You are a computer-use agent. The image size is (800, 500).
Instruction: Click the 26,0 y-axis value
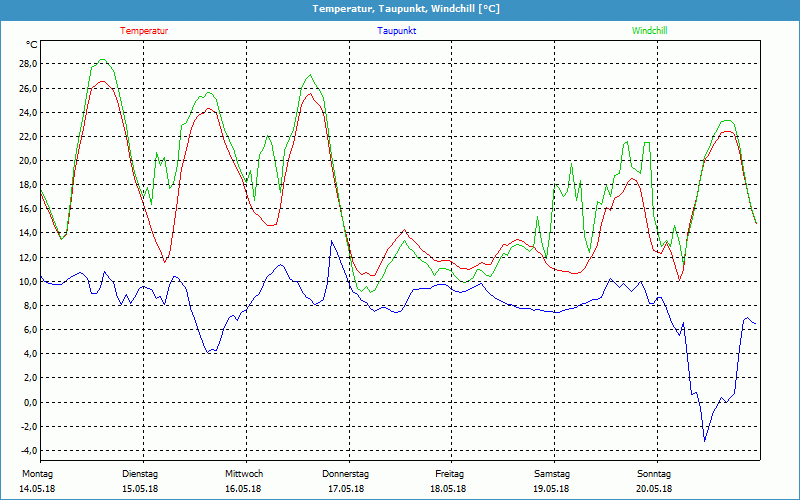point(29,88)
